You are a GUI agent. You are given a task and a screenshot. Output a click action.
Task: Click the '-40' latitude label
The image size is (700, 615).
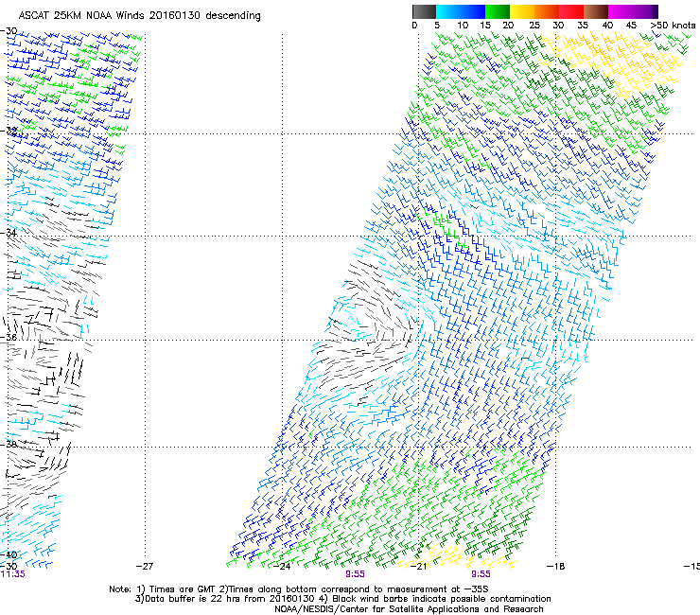click(x=9, y=555)
